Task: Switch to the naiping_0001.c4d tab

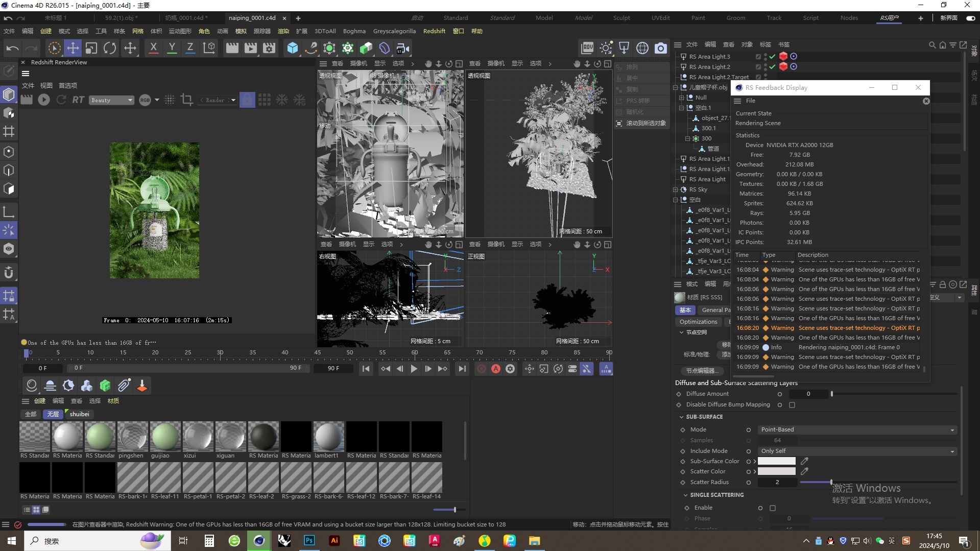Action: point(252,18)
